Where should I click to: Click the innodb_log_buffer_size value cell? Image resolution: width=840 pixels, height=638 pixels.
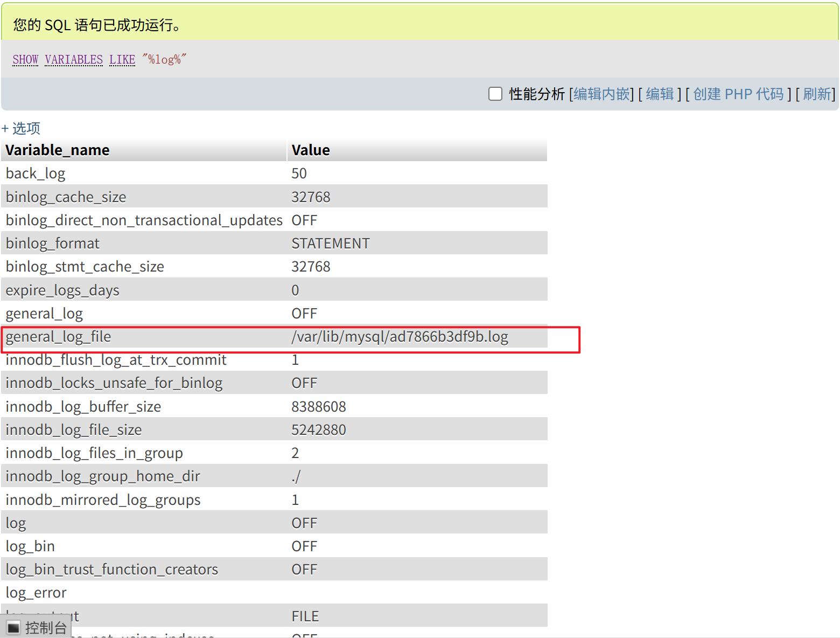(x=319, y=406)
